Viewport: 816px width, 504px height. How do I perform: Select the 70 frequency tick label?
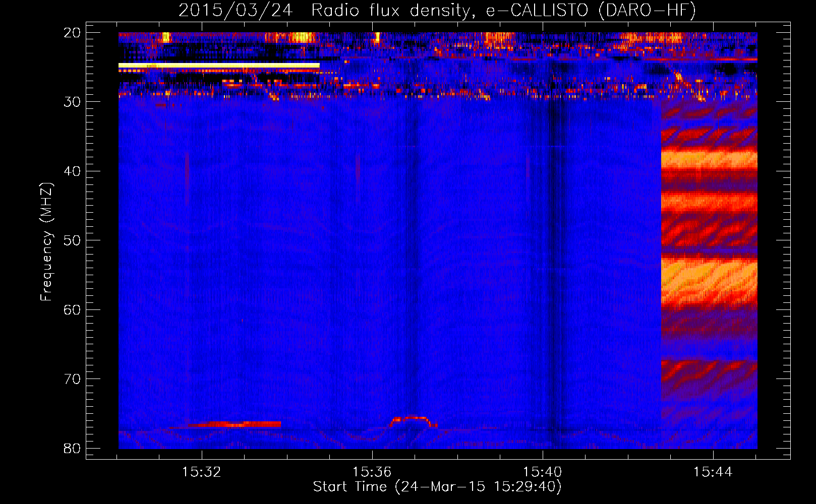[x=72, y=379]
